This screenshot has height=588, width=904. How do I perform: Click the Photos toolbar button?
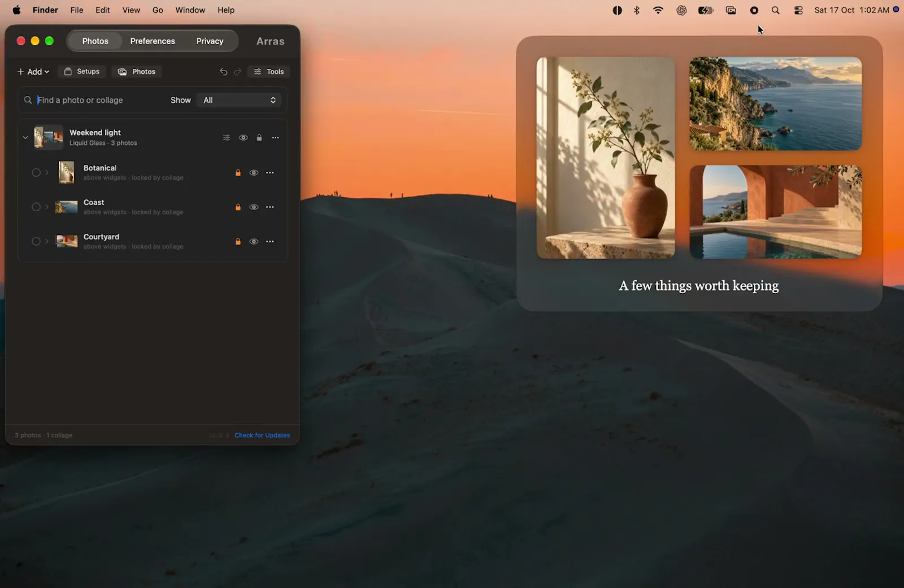point(137,72)
